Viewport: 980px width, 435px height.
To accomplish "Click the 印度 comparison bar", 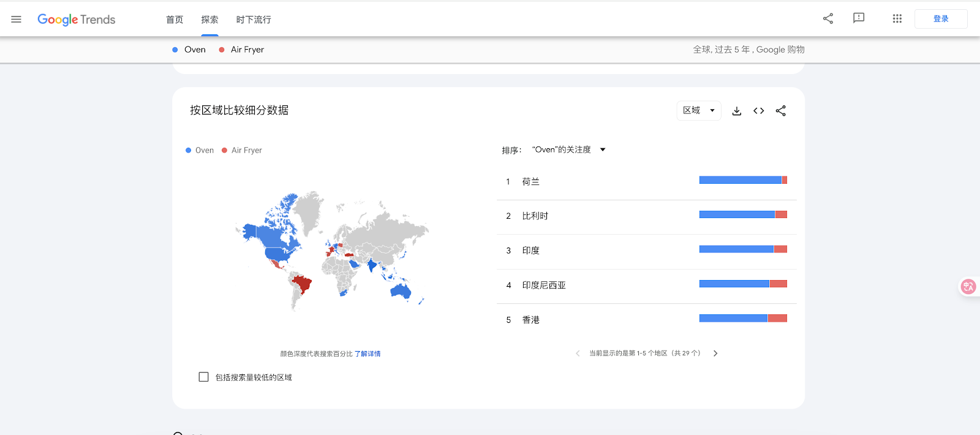I will [x=743, y=249].
